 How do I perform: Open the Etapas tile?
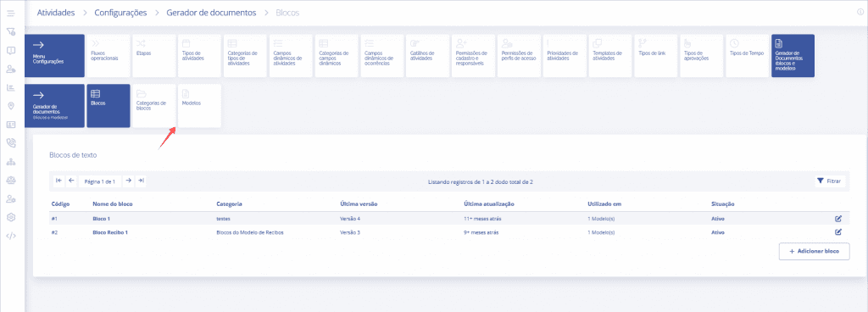tap(154, 55)
